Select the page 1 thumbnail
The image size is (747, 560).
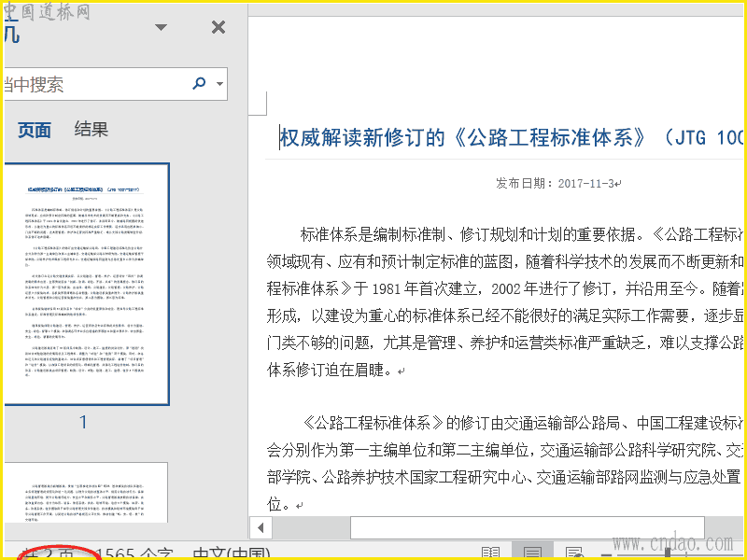tap(86, 284)
